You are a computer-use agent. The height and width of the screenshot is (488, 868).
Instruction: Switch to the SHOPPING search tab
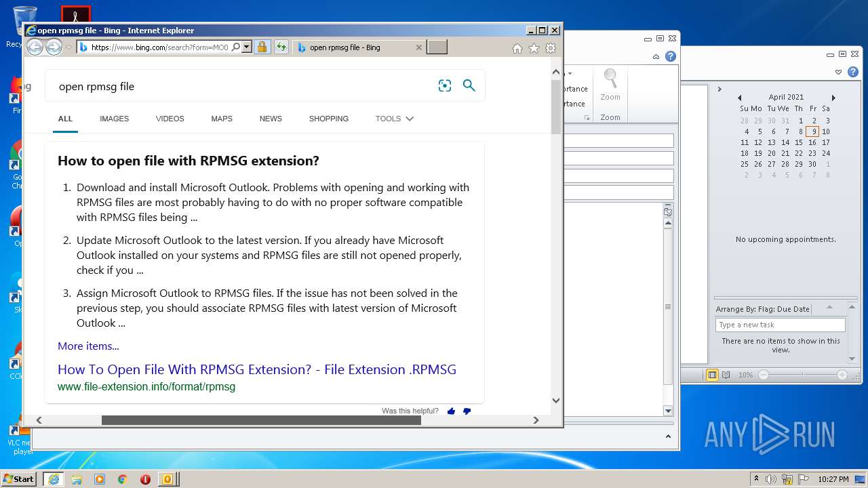(329, 119)
